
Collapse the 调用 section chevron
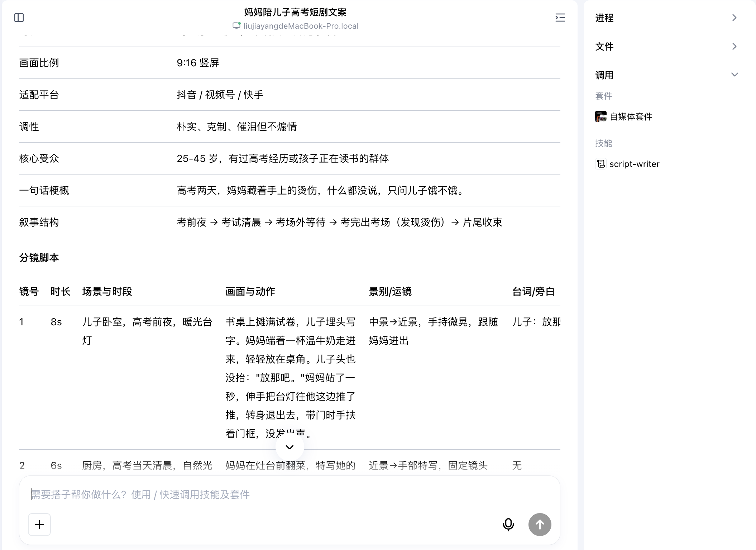[x=735, y=75]
